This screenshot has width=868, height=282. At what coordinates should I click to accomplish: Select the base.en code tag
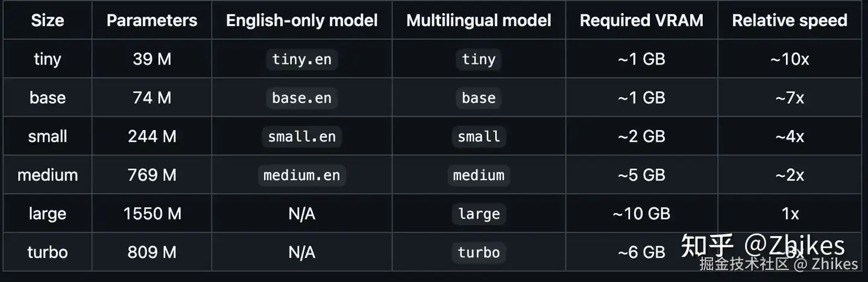click(301, 98)
